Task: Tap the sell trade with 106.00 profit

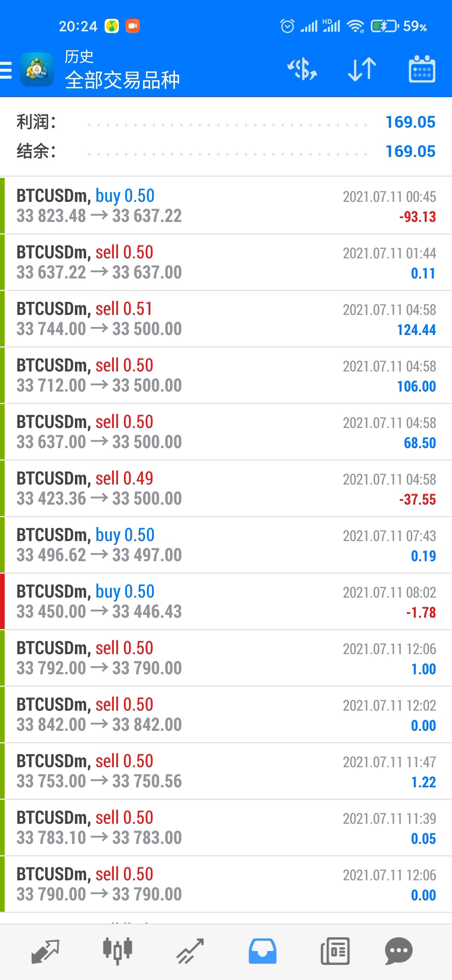Action: coord(226,375)
